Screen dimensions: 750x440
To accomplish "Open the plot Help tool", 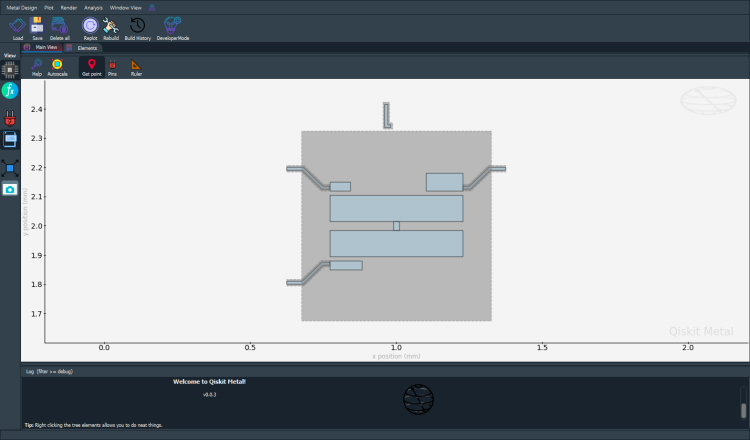I will point(37,67).
